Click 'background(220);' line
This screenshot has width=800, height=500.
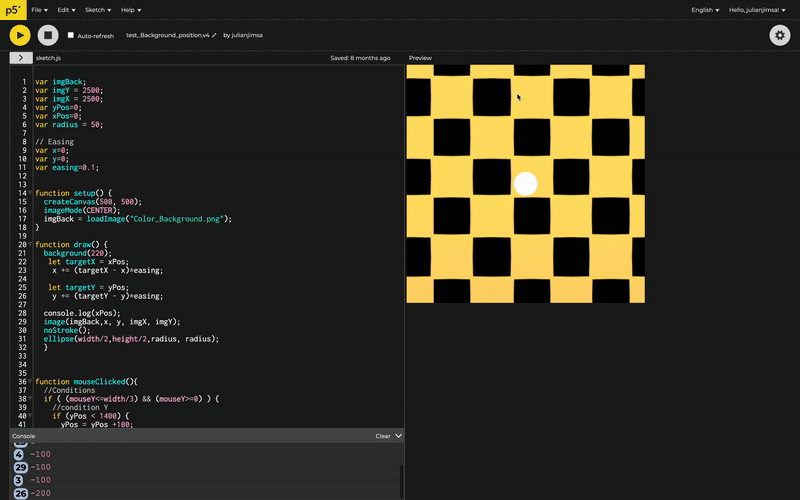coord(78,253)
